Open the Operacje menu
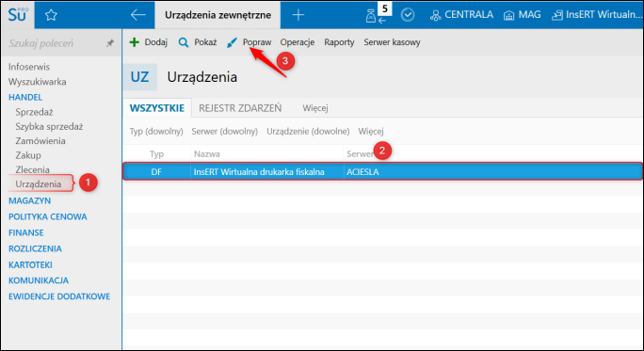Image resolution: width=644 pixels, height=351 pixels. pyautogui.click(x=298, y=42)
